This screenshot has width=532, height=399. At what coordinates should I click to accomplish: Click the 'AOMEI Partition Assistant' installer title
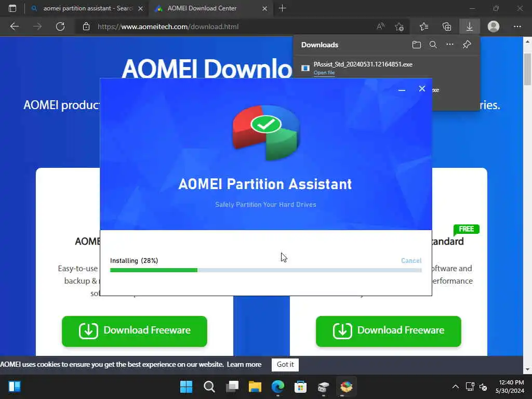(x=265, y=184)
